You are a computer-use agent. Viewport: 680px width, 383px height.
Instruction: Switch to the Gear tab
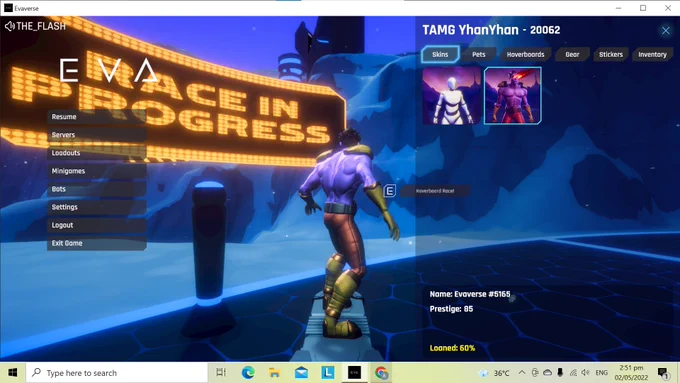pos(572,54)
